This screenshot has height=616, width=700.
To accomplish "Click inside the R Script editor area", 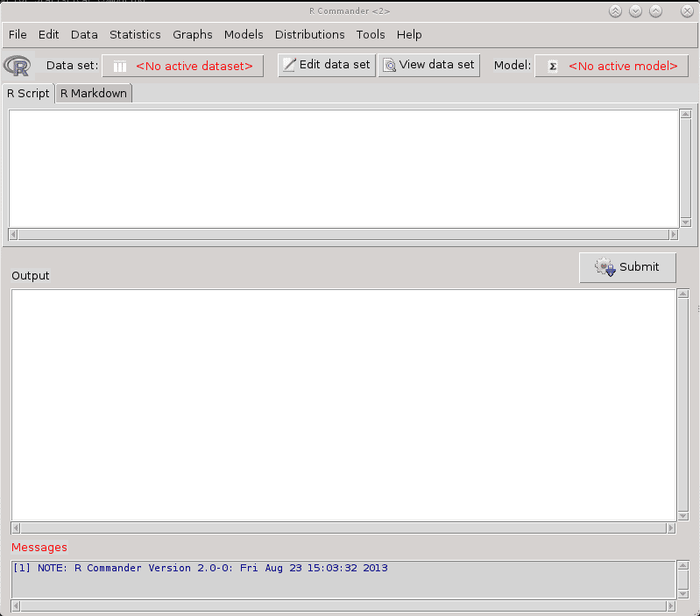I will coord(343,168).
